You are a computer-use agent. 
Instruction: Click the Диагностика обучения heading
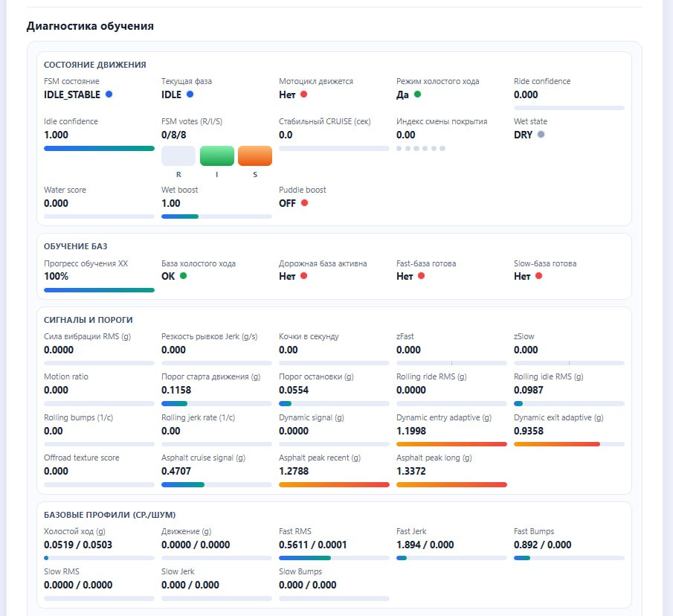(x=90, y=26)
